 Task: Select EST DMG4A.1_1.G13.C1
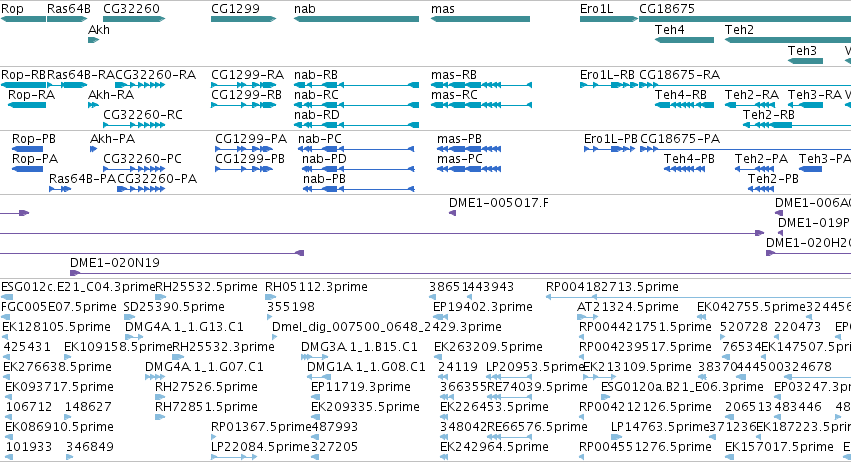[185, 327]
